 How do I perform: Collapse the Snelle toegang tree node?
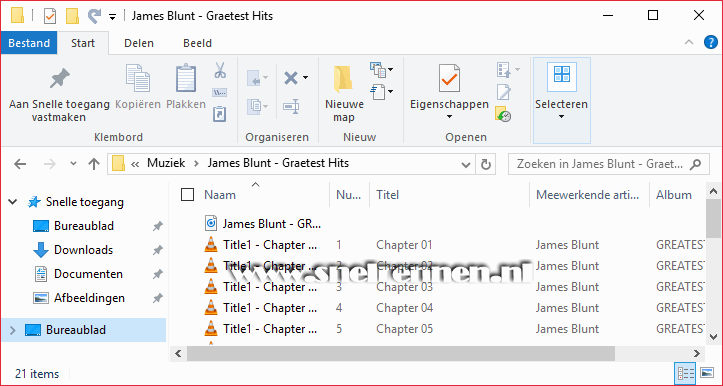tap(13, 202)
